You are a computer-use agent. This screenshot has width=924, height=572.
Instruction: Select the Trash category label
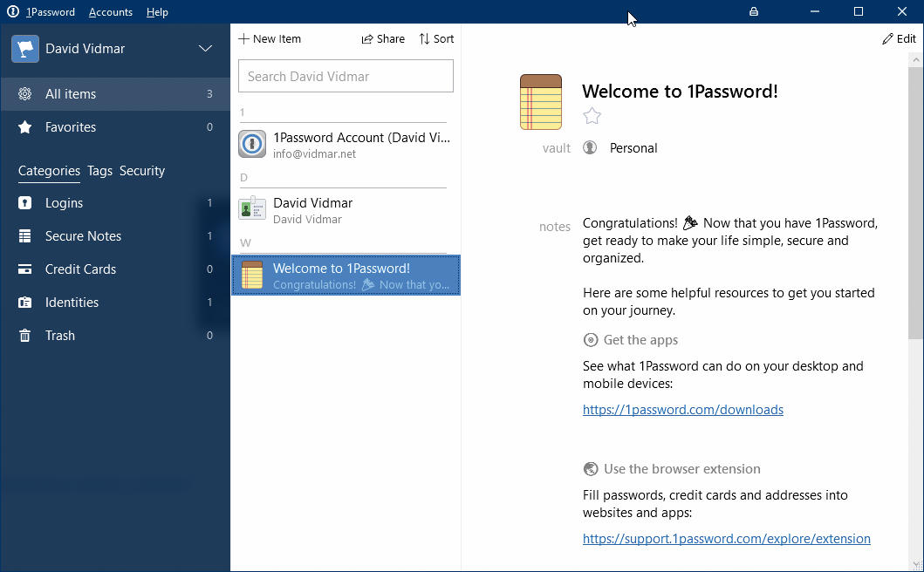click(x=60, y=335)
